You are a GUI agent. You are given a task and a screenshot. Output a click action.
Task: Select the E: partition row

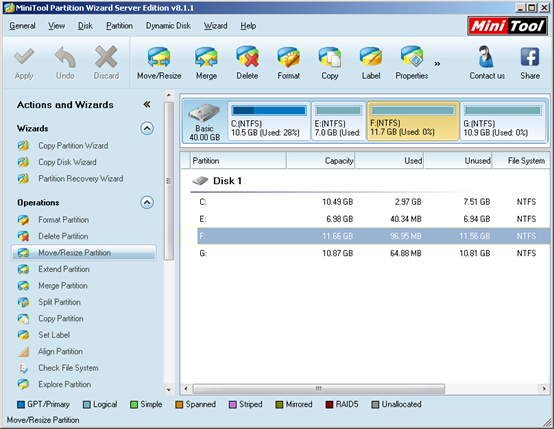(x=365, y=219)
